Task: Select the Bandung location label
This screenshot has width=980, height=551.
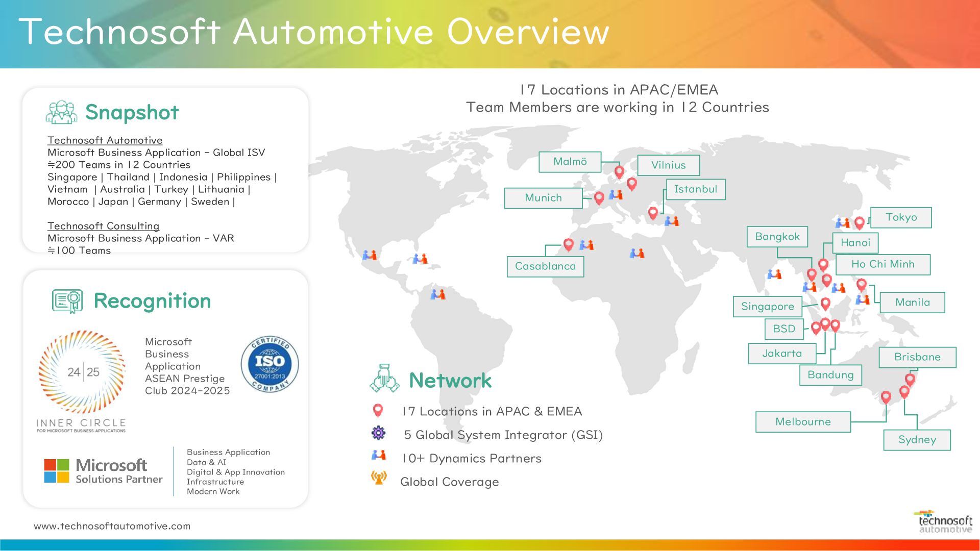Action: [x=830, y=375]
